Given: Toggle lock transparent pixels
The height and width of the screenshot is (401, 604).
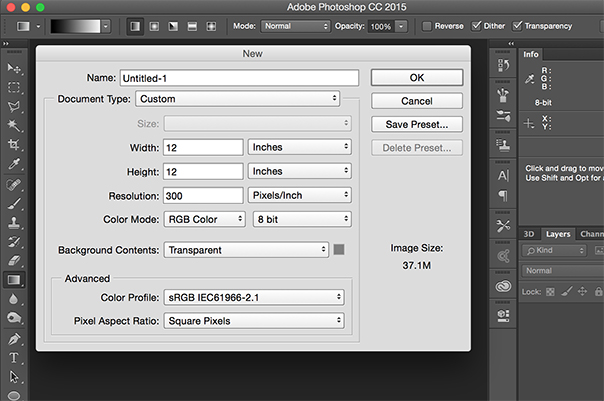Looking at the screenshot, I should coord(550,292).
